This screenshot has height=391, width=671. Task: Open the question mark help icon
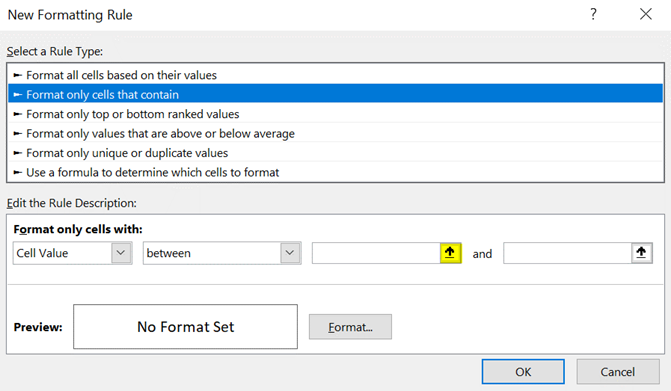593,14
